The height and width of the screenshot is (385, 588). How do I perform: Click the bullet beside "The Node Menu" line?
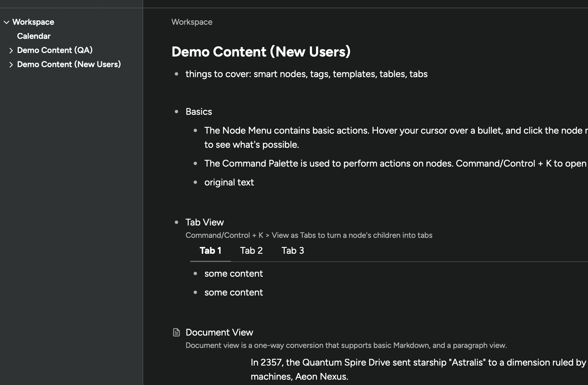click(195, 130)
